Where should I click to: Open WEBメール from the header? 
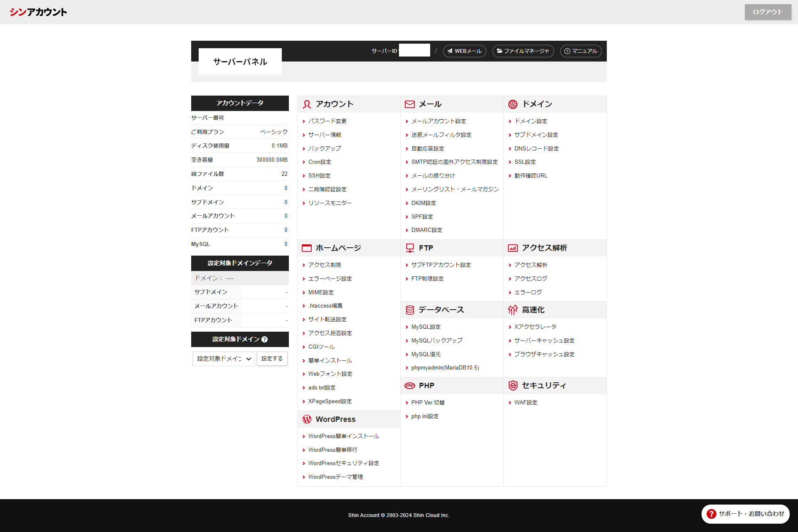click(464, 51)
